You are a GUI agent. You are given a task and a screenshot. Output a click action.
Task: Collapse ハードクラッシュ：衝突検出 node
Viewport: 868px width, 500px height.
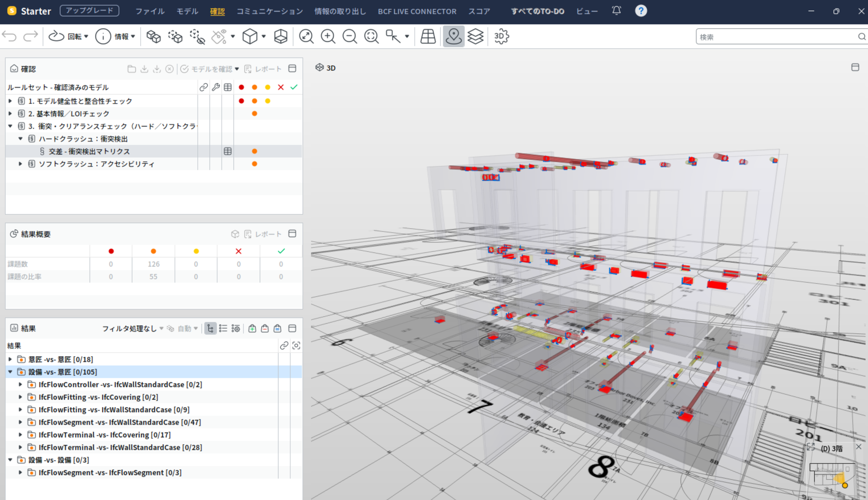click(x=21, y=139)
